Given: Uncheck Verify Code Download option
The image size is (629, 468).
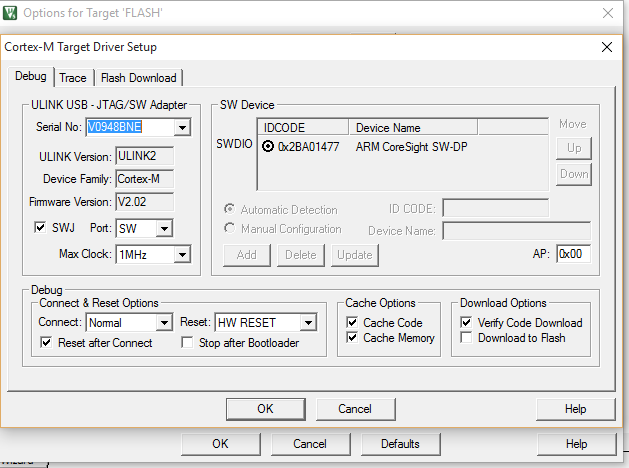Looking at the screenshot, I should (x=466, y=322).
